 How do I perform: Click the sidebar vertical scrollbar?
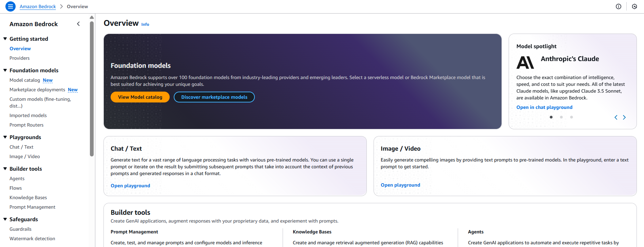pyautogui.click(x=92, y=88)
